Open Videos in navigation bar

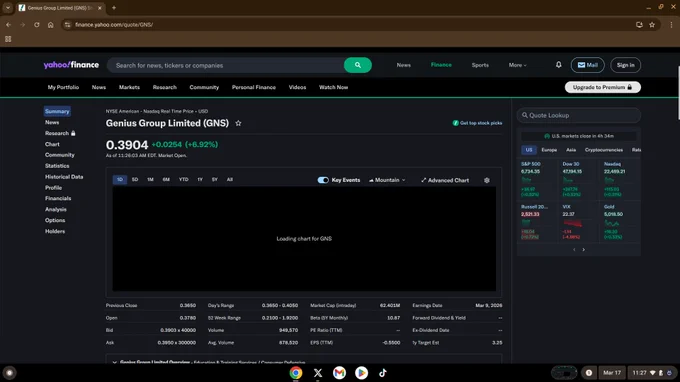[298, 87]
